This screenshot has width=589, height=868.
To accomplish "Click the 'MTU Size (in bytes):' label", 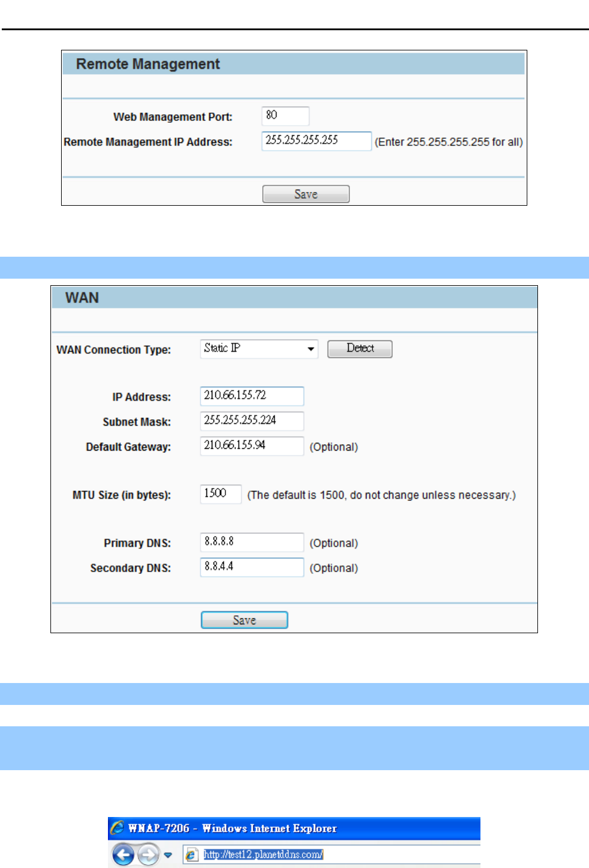I will [x=122, y=495].
